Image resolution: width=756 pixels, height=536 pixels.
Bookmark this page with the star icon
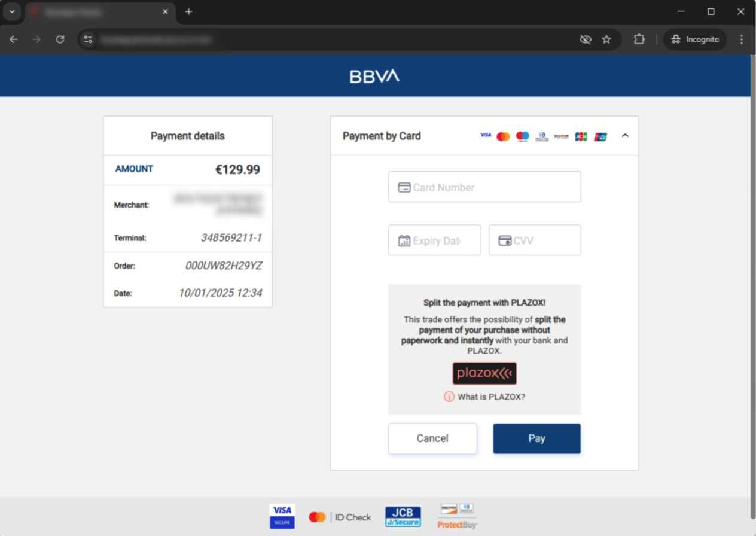[606, 39]
